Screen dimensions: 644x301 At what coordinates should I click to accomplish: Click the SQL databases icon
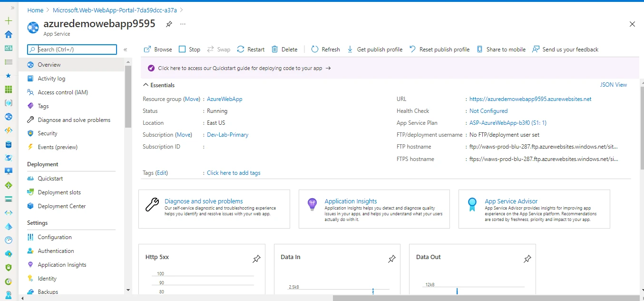point(8,143)
